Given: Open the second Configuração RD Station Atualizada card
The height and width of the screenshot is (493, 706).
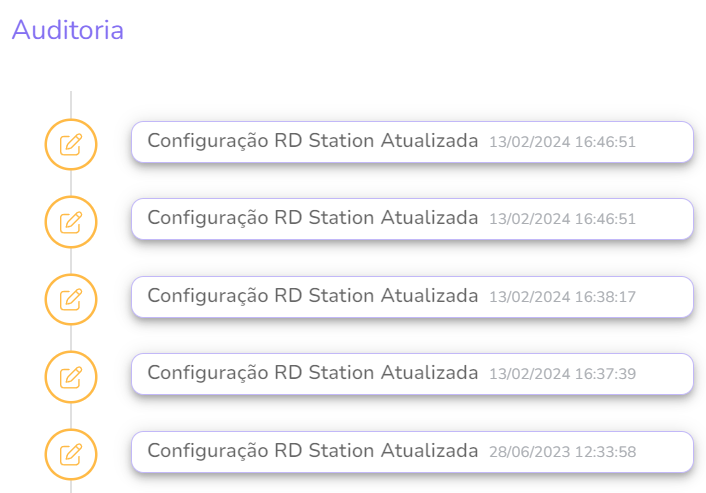Looking at the screenshot, I should click(x=412, y=219).
